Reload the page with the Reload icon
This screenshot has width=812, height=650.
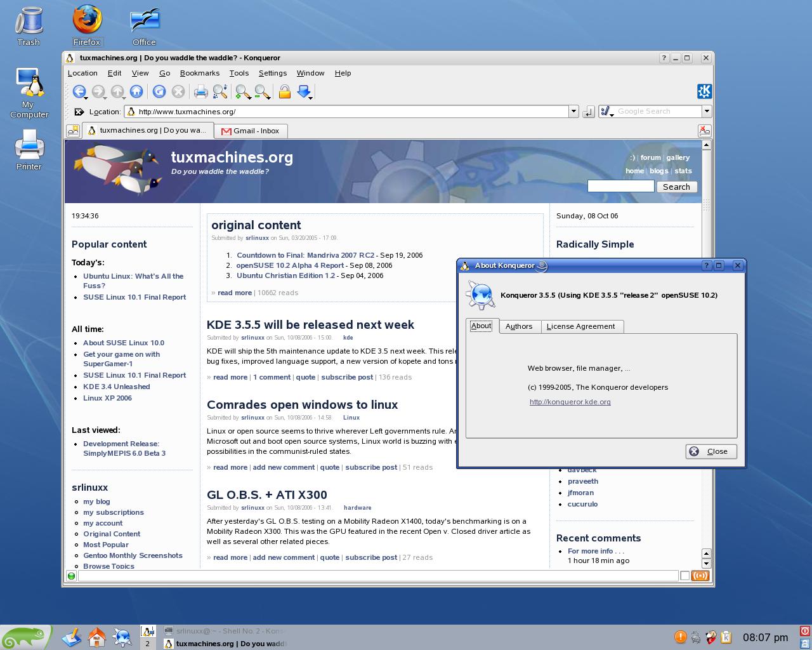click(x=159, y=92)
